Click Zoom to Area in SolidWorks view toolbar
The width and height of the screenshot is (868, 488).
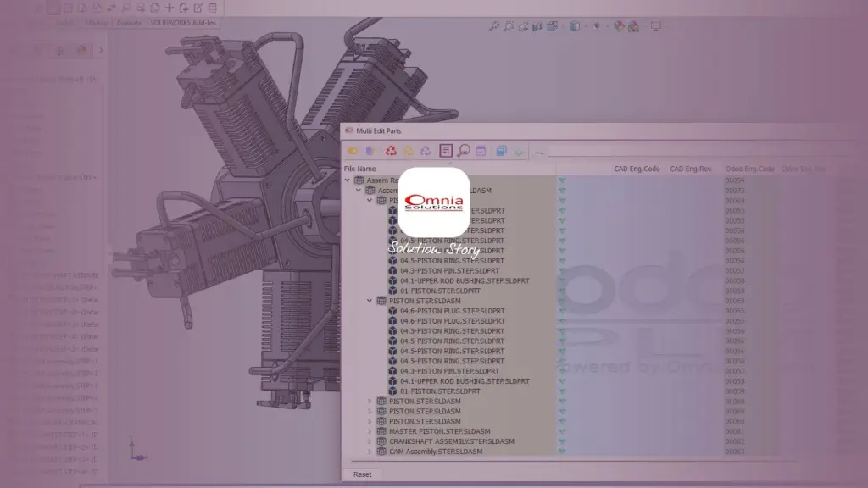509,26
